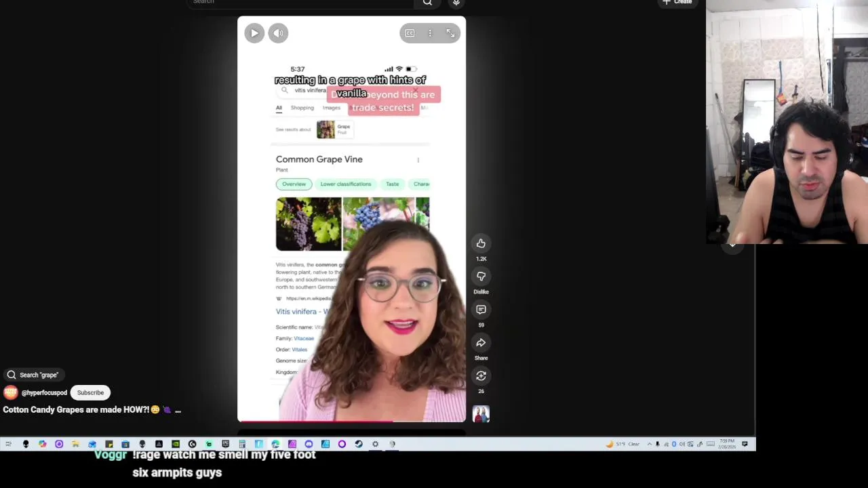Open the channel sound thumbnail below remix
The width and height of the screenshot is (868, 488).
(481, 414)
